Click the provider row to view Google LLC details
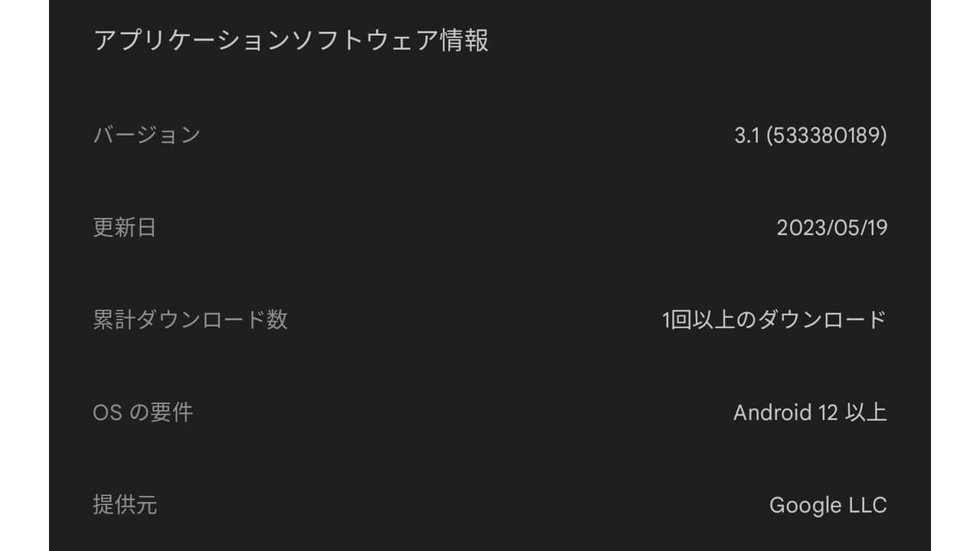The image size is (980, 551). click(x=490, y=505)
